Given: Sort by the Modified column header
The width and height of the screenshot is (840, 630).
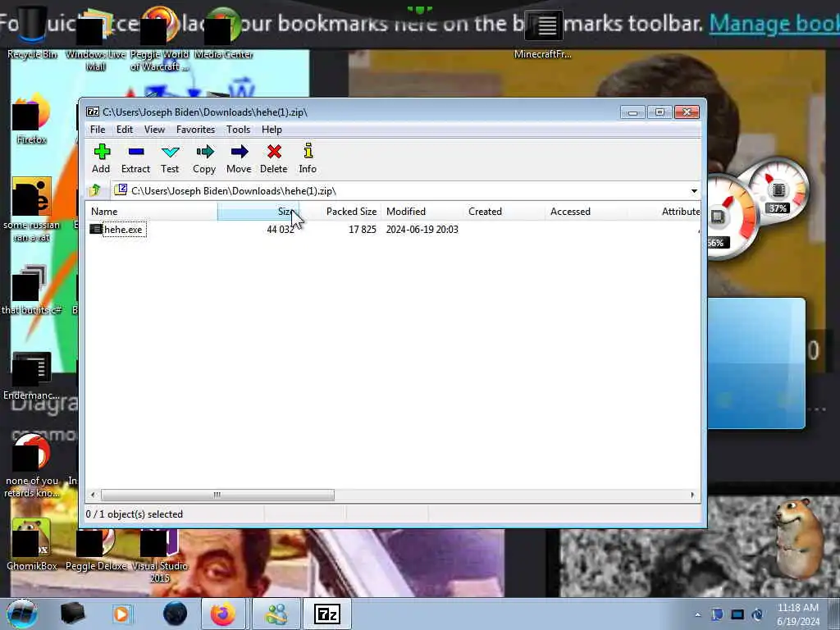Looking at the screenshot, I should pyautogui.click(x=422, y=212).
